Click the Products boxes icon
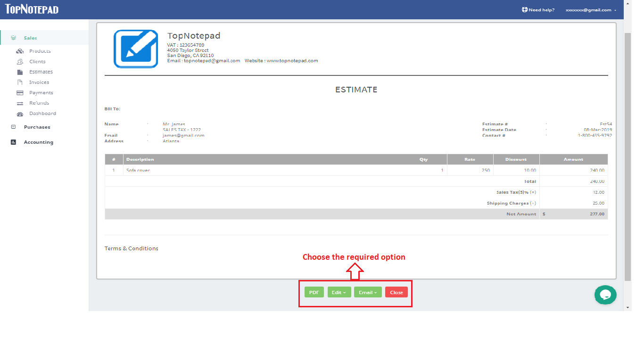This screenshot has width=644, height=362. (x=20, y=51)
